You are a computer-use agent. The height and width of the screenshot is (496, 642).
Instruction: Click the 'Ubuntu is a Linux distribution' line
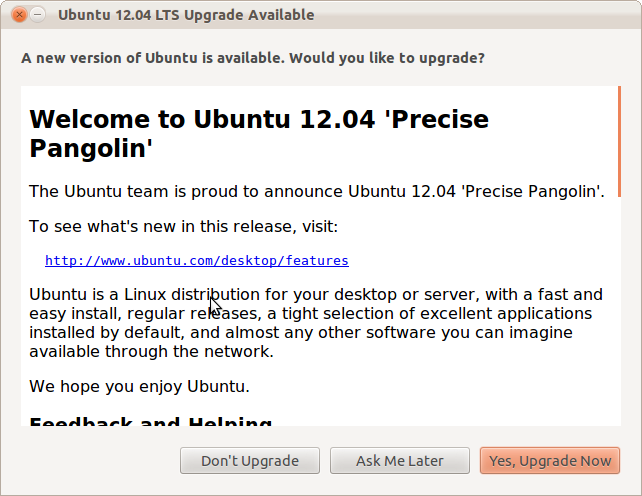pos(316,294)
